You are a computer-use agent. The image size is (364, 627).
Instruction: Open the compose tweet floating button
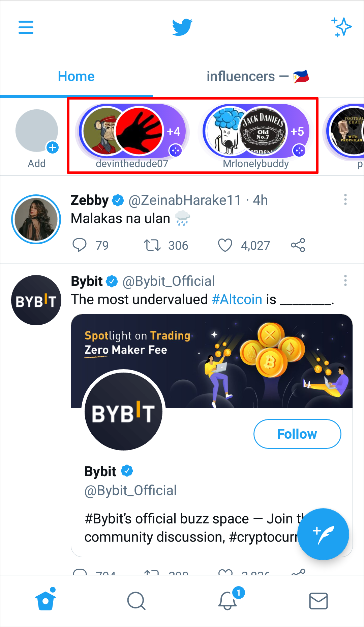click(x=323, y=534)
